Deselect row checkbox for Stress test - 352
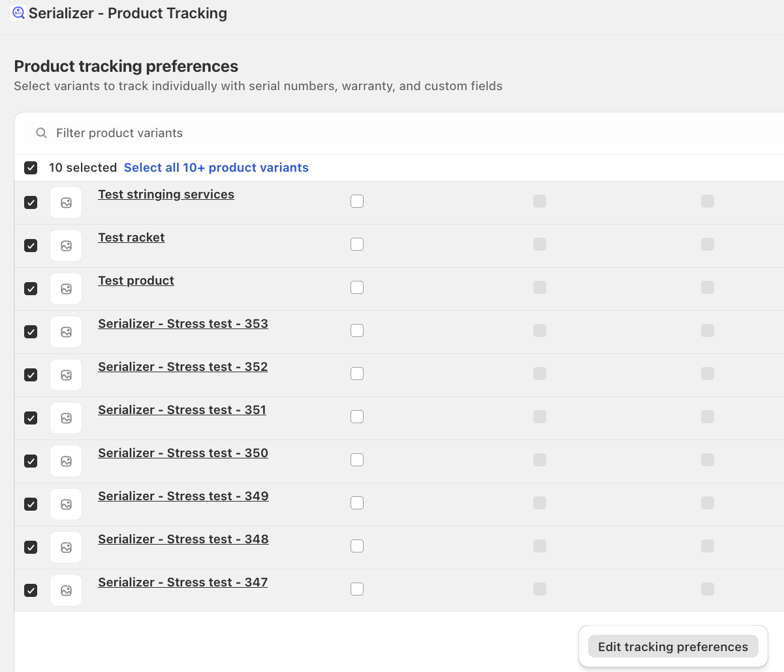 pyautogui.click(x=31, y=375)
